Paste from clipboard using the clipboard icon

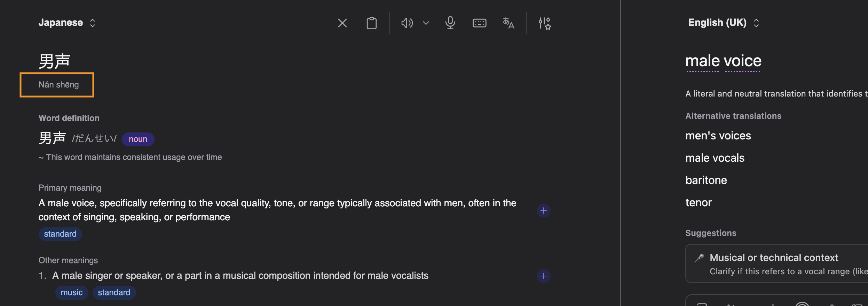[371, 23]
